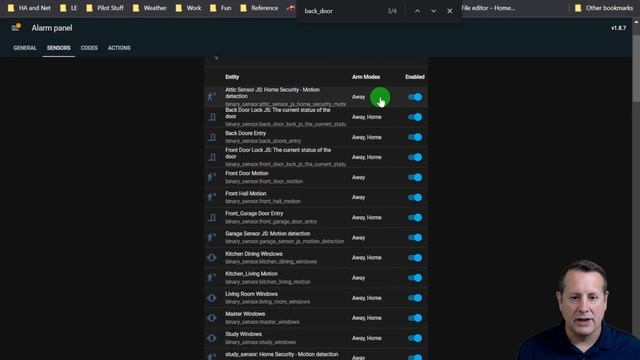This screenshot has height=360, width=640.
Task: Click the Enabled column header
Action: coord(415,77)
